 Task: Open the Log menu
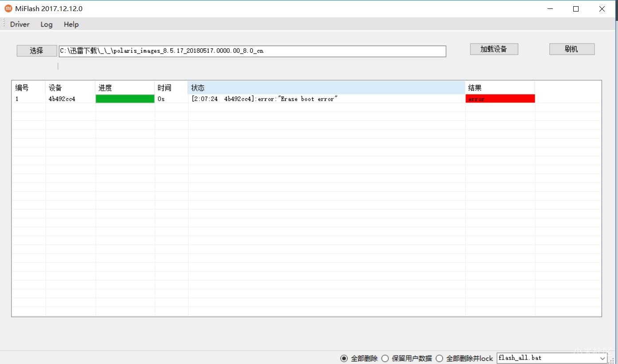pos(47,24)
